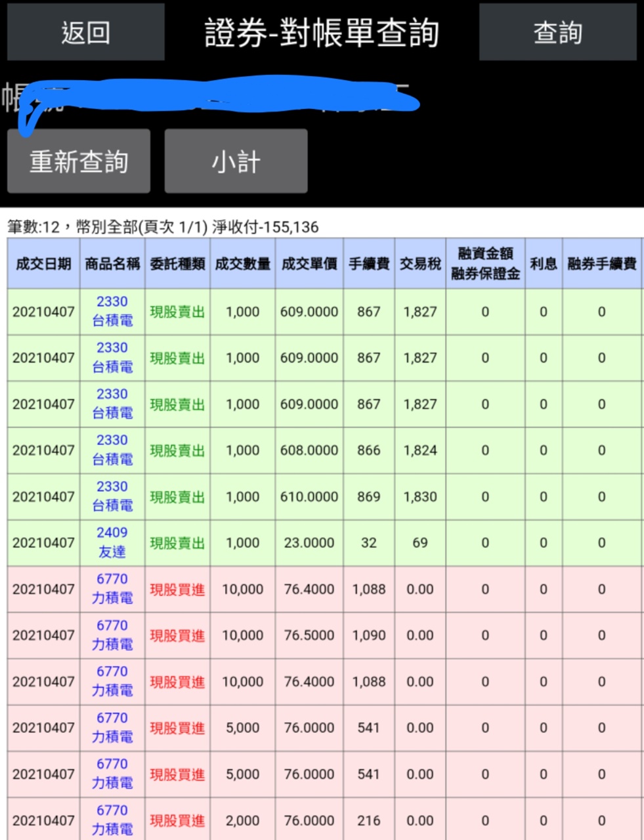644x840 pixels.
Task: Click the fee value 1,090
Action: tap(369, 635)
